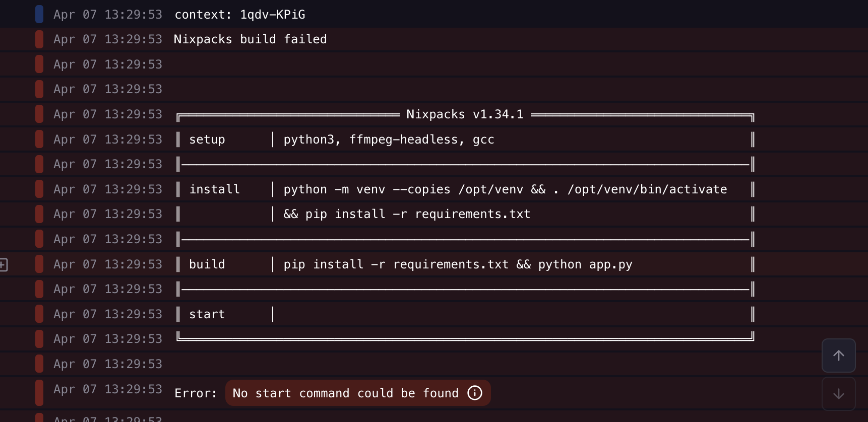
Task: Click the blue severity marker on the context line
Action: [x=39, y=14]
